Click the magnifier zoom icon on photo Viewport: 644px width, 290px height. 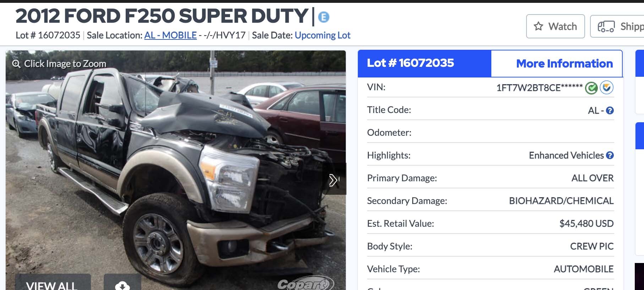pyautogui.click(x=16, y=64)
